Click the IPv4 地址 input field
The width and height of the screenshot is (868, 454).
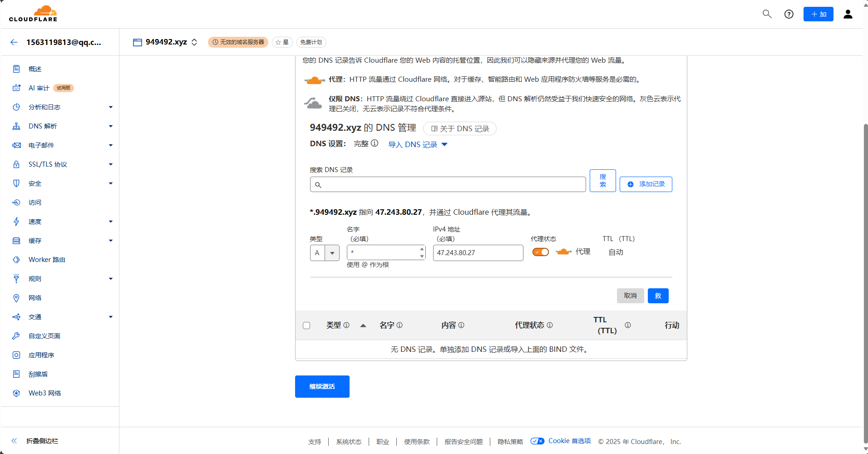pyautogui.click(x=478, y=253)
